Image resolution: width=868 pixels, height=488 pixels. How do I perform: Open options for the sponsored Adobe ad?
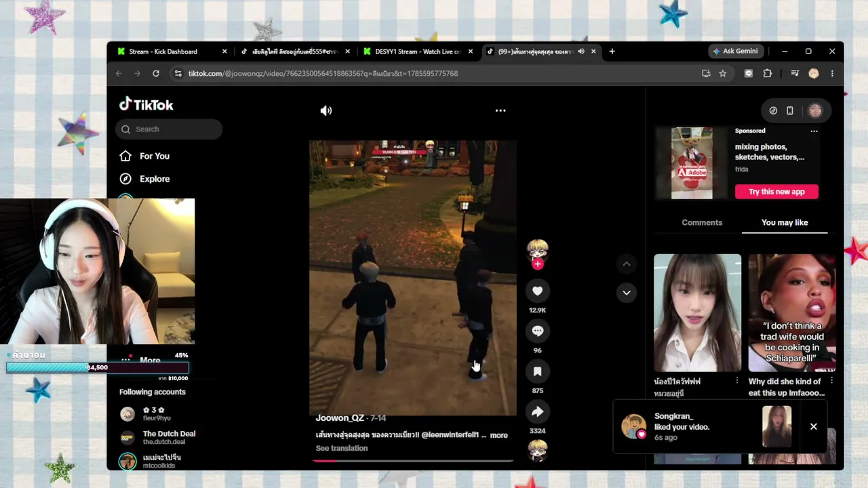click(814, 131)
